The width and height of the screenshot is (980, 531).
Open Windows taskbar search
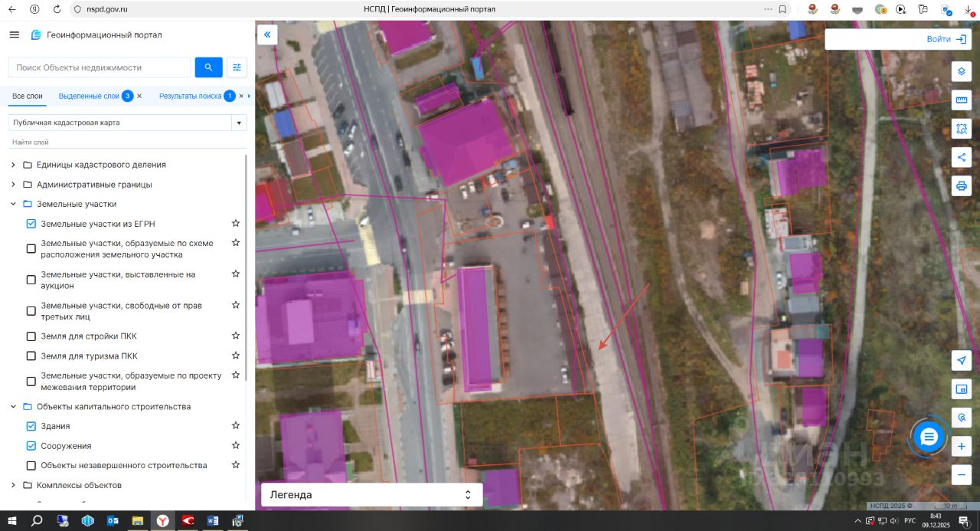[37, 521]
